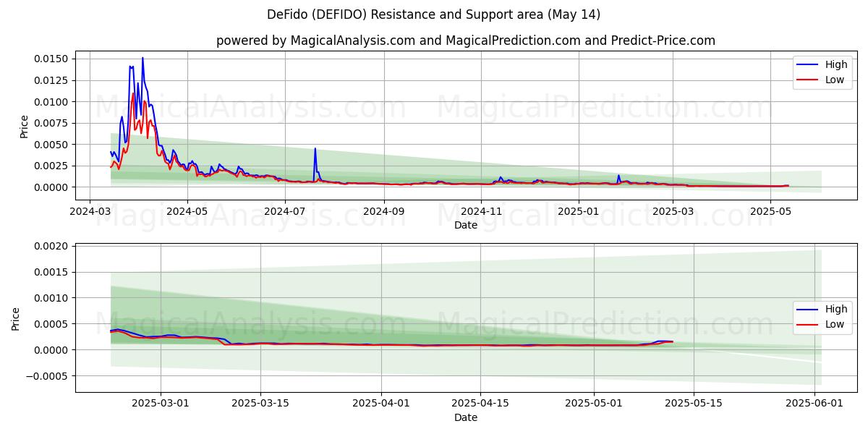Click the upper chart x-axis label '2024-05'
The height and width of the screenshot is (434, 868).
[187, 211]
